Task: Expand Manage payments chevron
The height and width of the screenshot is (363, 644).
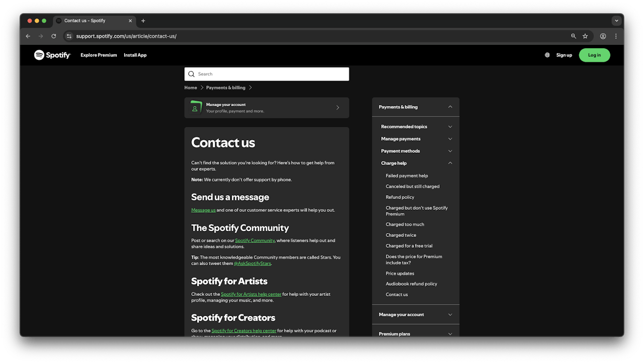Action: coord(450,139)
